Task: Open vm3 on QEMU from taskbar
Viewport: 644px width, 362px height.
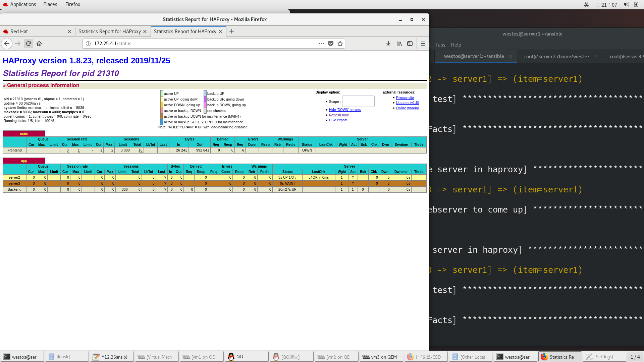Action: [x=381, y=357]
